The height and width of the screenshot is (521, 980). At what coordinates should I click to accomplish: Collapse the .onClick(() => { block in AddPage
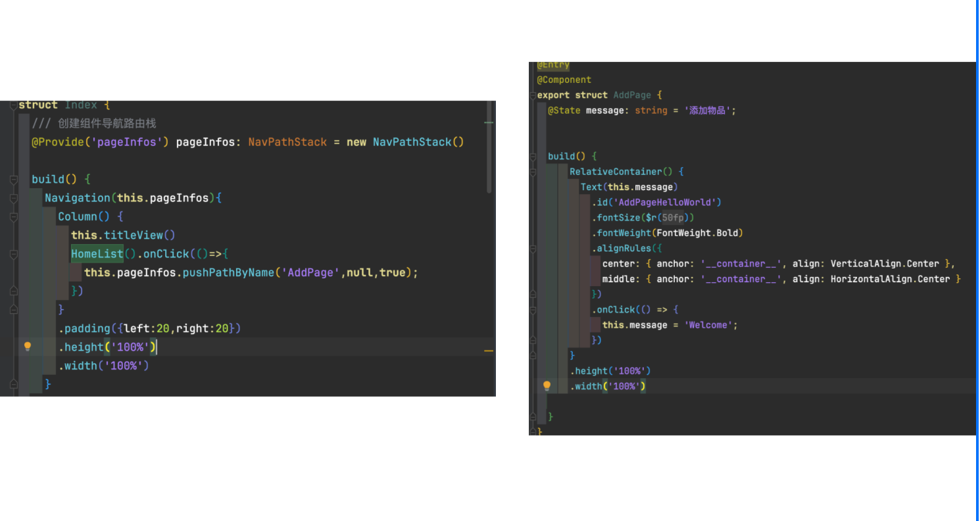533,309
